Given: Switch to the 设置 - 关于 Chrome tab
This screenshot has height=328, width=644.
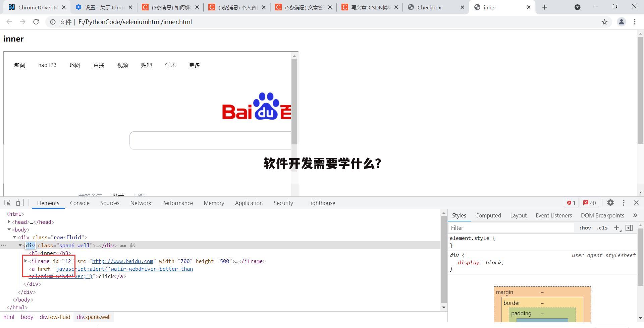Looking at the screenshot, I should (x=103, y=7).
